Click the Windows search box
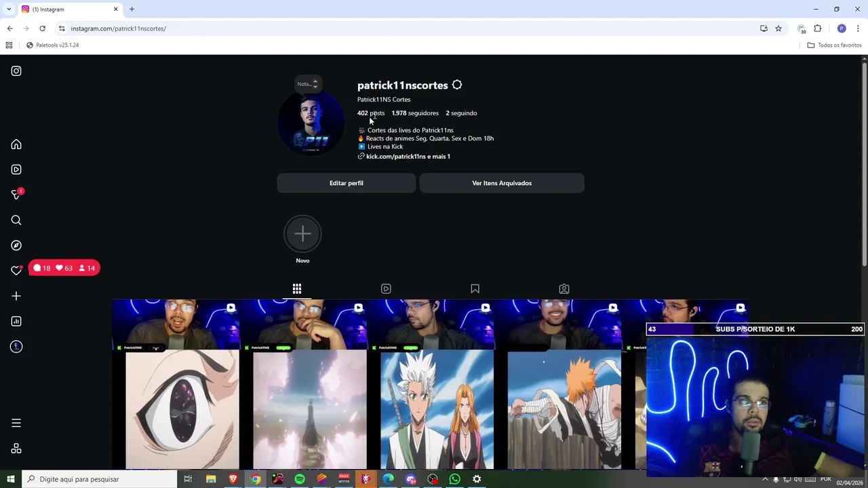Screen dimensions: 868x488 coord(99,479)
